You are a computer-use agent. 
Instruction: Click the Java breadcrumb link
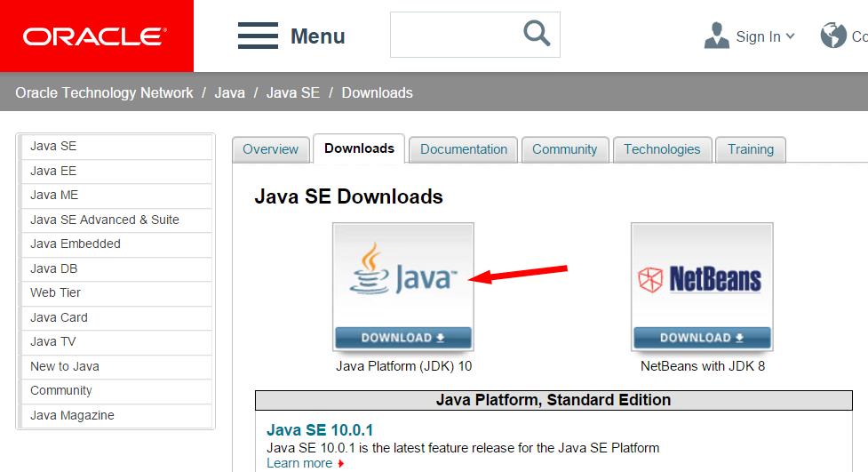230,92
